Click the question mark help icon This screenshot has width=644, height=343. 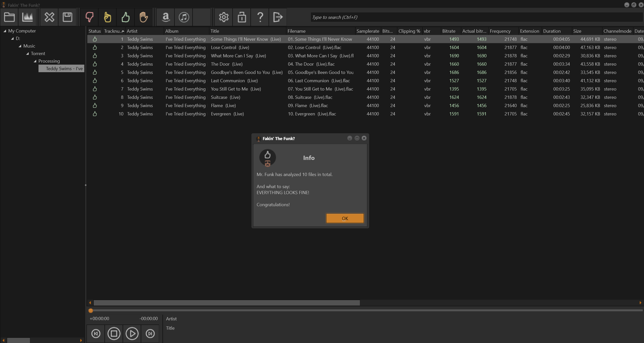click(x=260, y=17)
